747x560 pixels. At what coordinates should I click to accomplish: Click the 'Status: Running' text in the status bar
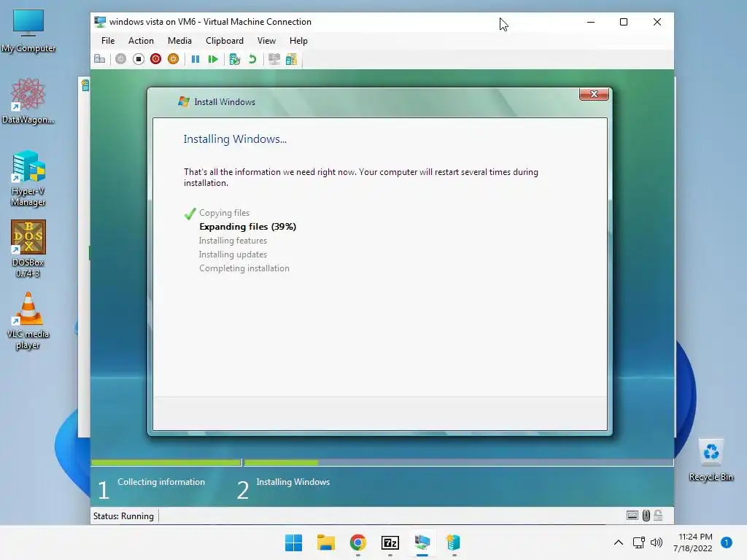123,516
